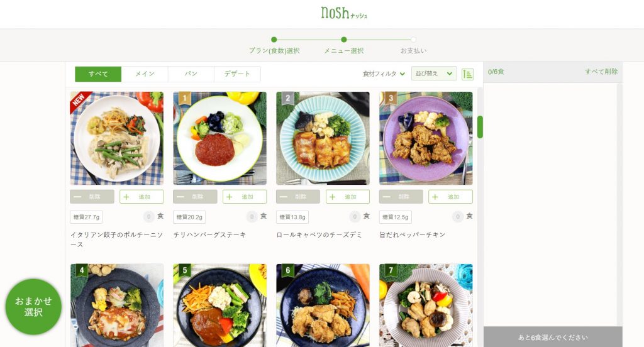Remove 旨だれペッパーチキン with minus button
The height and width of the screenshot is (347, 644).
point(401,197)
